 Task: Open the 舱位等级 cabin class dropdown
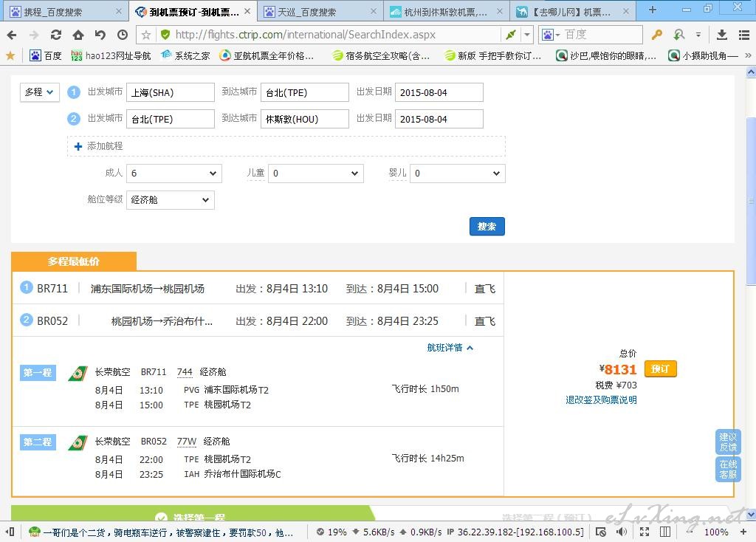click(x=171, y=199)
